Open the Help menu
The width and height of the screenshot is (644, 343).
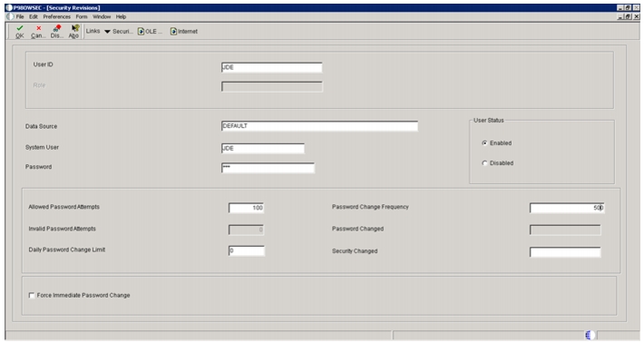click(121, 17)
